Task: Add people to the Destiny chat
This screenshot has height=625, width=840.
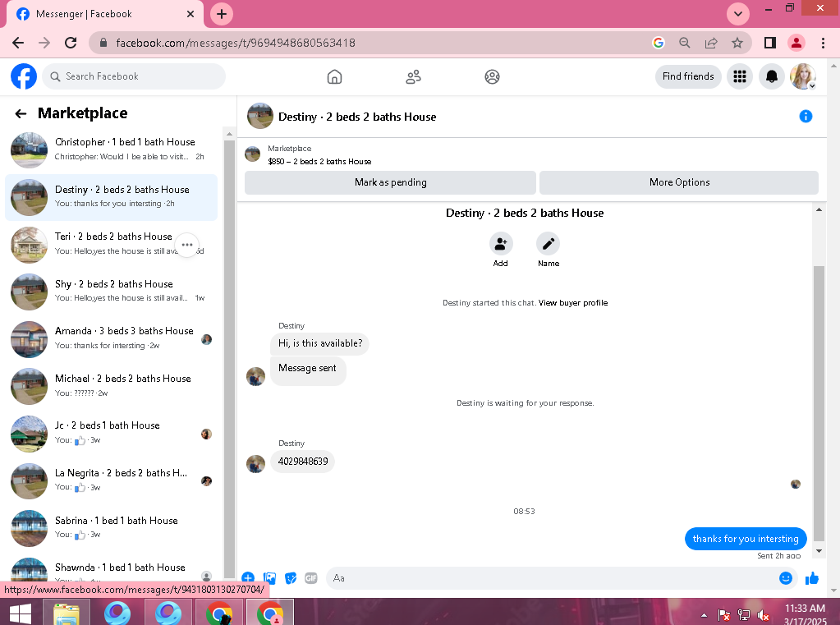Action: (x=500, y=244)
